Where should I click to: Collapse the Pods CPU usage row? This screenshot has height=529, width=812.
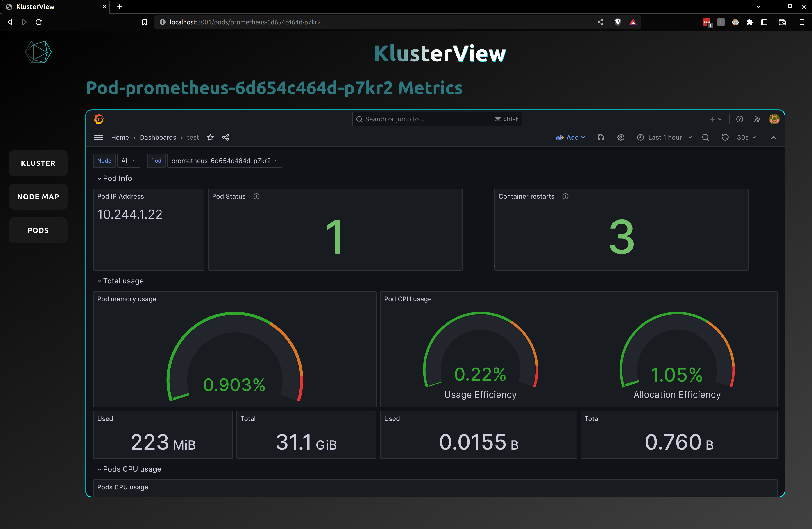pos(129,469)
